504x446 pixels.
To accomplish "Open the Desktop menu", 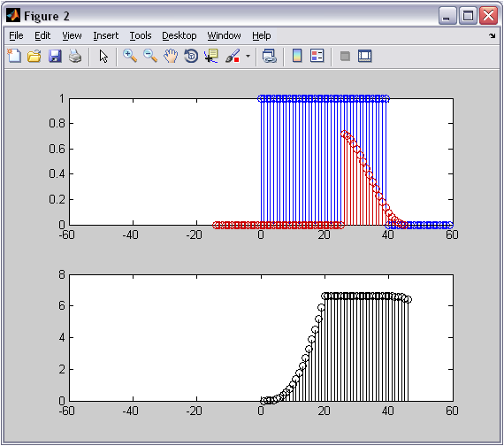I will click(x=179, y=35).
